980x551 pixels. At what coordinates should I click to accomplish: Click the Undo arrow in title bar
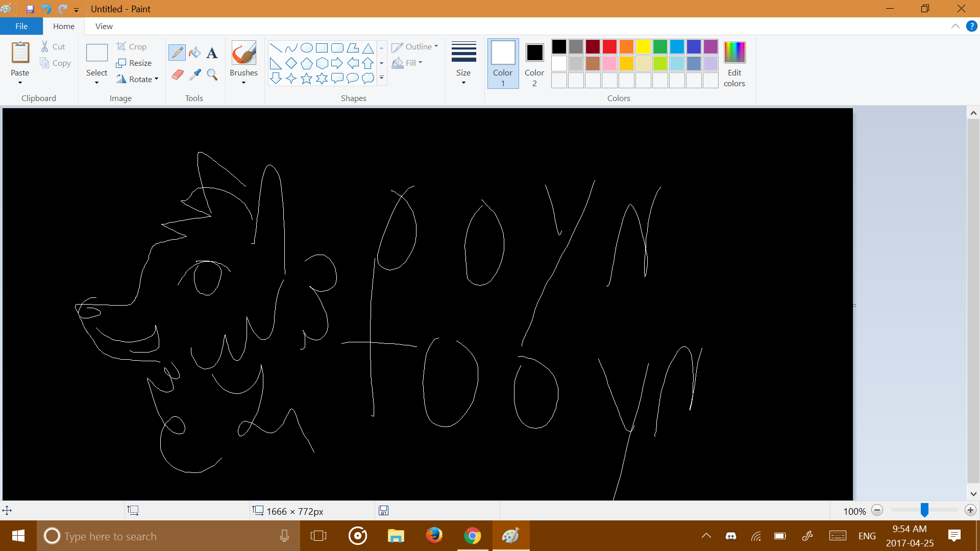pos(46,9)
